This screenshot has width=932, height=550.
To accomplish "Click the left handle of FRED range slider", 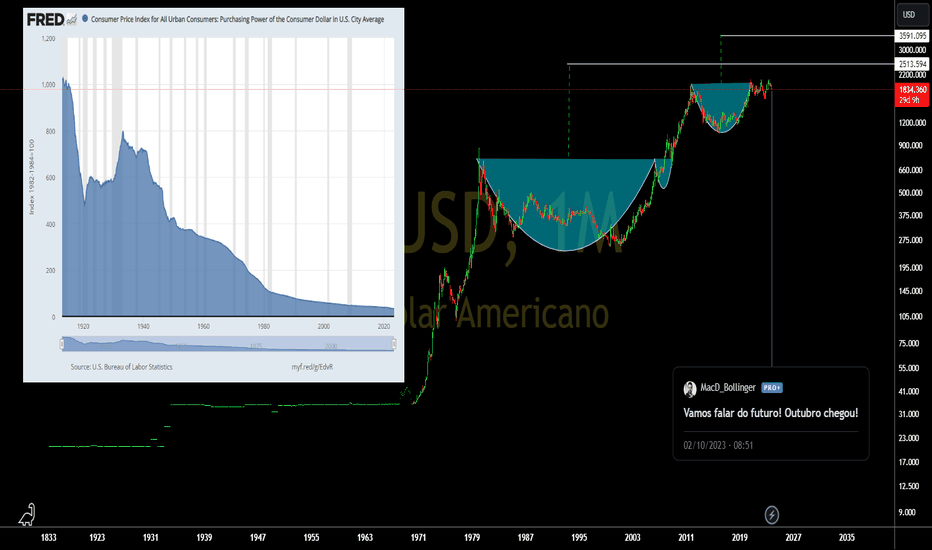I will click(62, 344).
